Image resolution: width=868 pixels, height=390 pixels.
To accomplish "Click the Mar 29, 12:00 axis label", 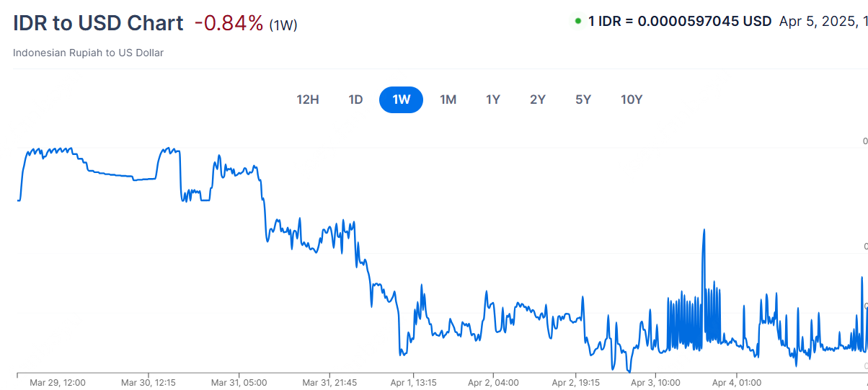I will tap(58, 382).
